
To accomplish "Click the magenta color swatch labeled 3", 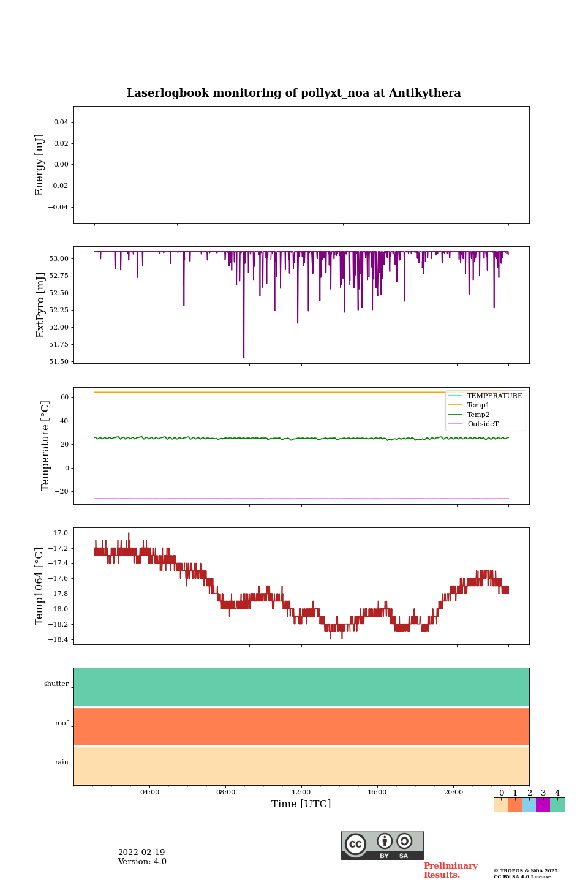I will coord(543,805).
